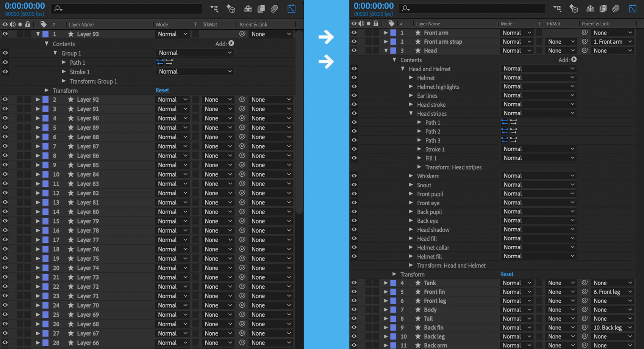The width and height of the screenshot is (644, 349).
Task: Open Mode dropdown for Whiskers group
Action: 538,176
